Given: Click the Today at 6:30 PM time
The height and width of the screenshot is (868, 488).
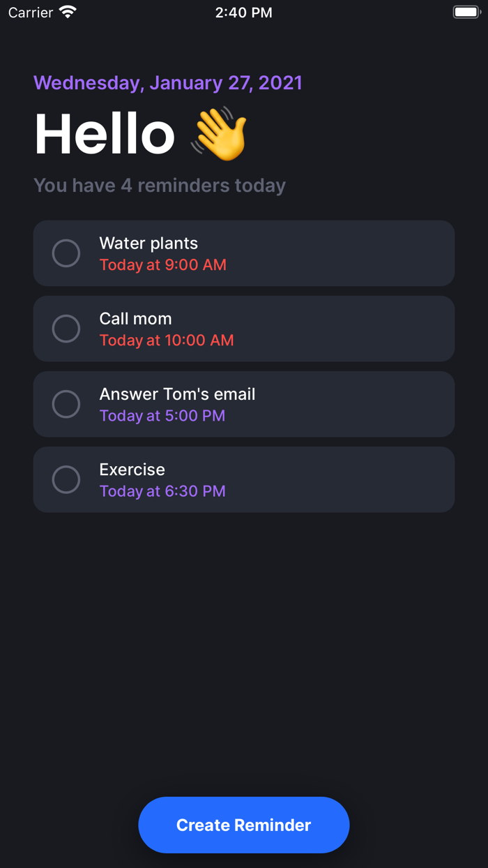Looking at the screenshot, I should point(162,491).
